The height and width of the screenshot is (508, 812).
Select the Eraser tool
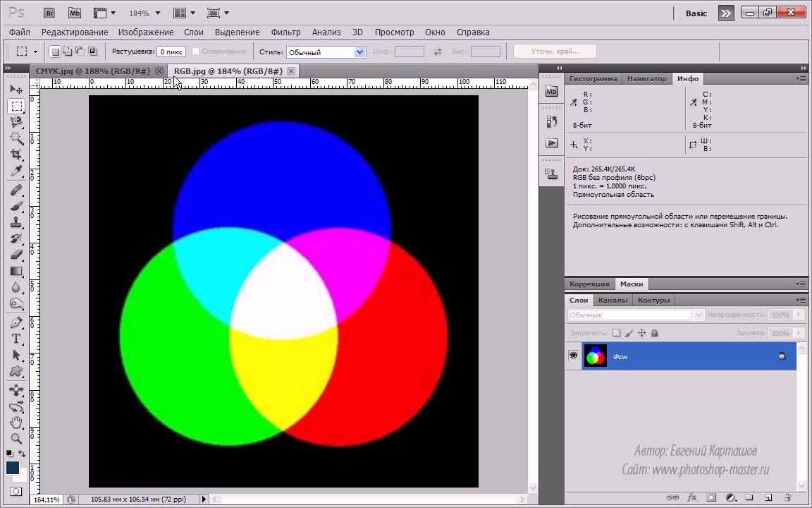pyautogui.click(x=16, y=255)
